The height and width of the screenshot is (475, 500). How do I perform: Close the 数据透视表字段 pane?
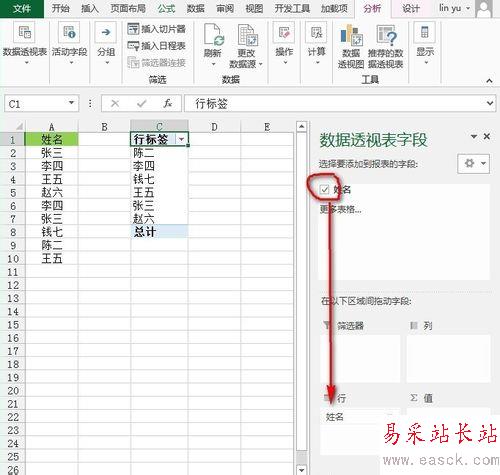pos(487,136)
